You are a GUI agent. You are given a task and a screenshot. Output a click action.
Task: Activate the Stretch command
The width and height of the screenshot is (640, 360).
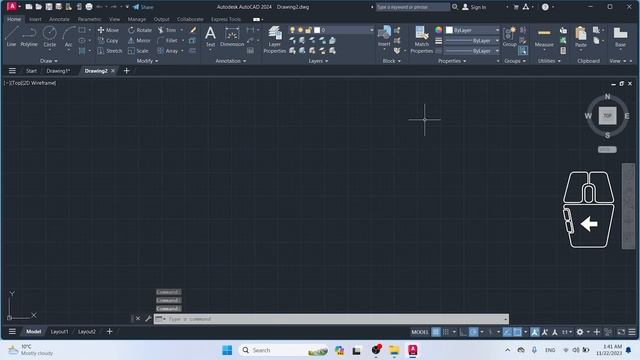(110, 51)
